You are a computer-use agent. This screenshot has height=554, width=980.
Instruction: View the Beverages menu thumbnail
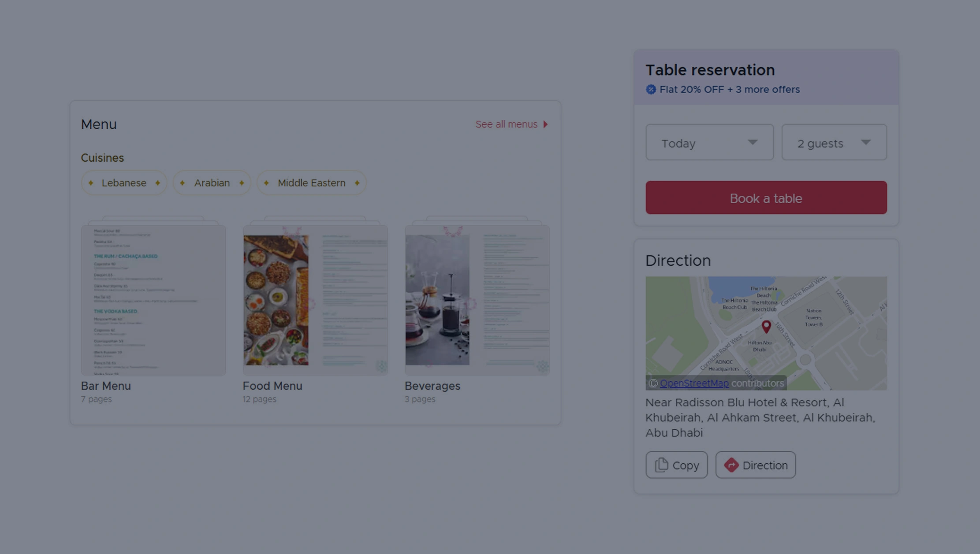(477, 300)
